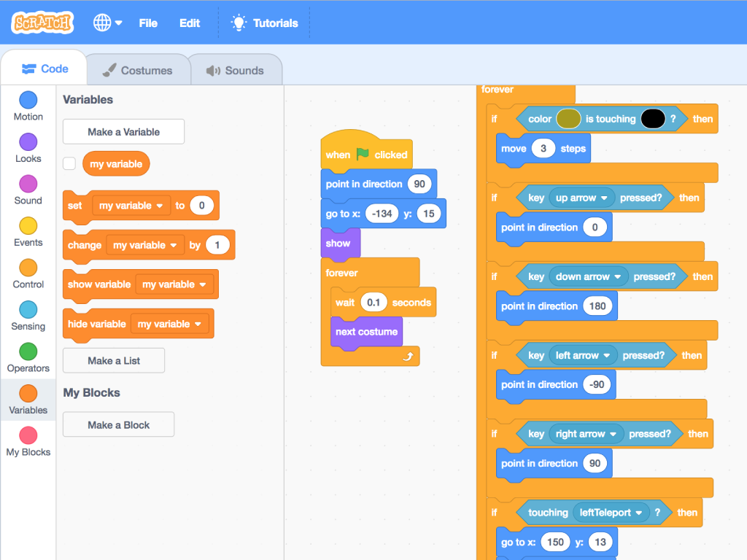The height and width of the screenshot is (560, 747).
Task: Click direction value 0 field
Action: coord(595,227)
